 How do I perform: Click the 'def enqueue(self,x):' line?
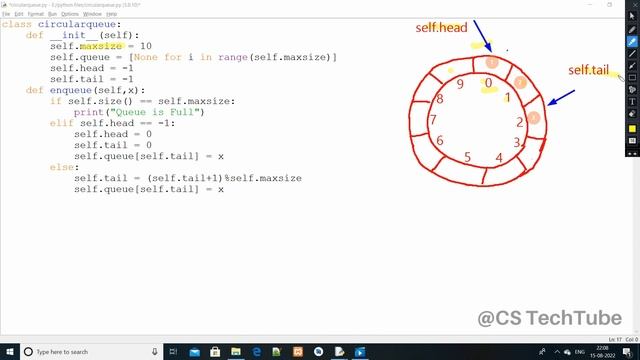point(85,90)
